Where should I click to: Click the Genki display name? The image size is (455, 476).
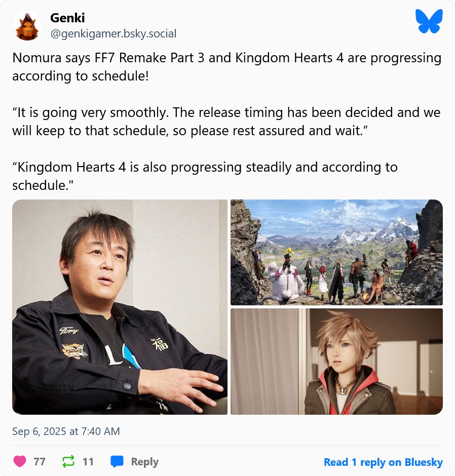67,18
